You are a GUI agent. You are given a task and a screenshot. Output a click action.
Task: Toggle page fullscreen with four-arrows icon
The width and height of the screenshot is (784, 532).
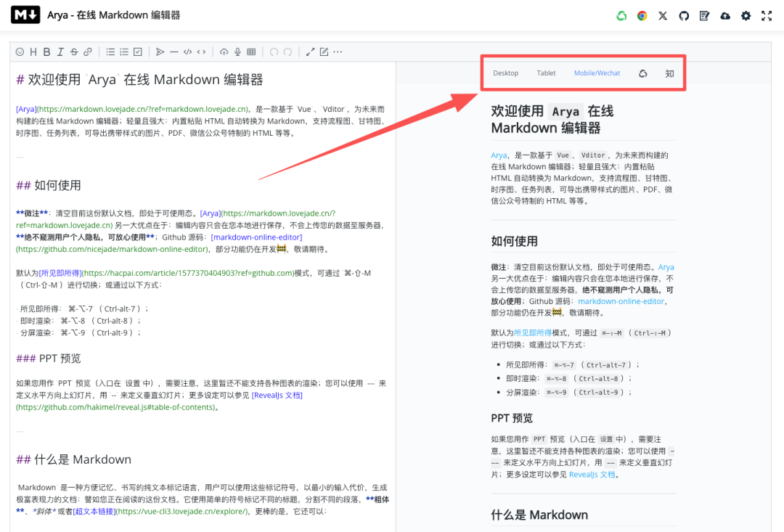tap(767, 16)
